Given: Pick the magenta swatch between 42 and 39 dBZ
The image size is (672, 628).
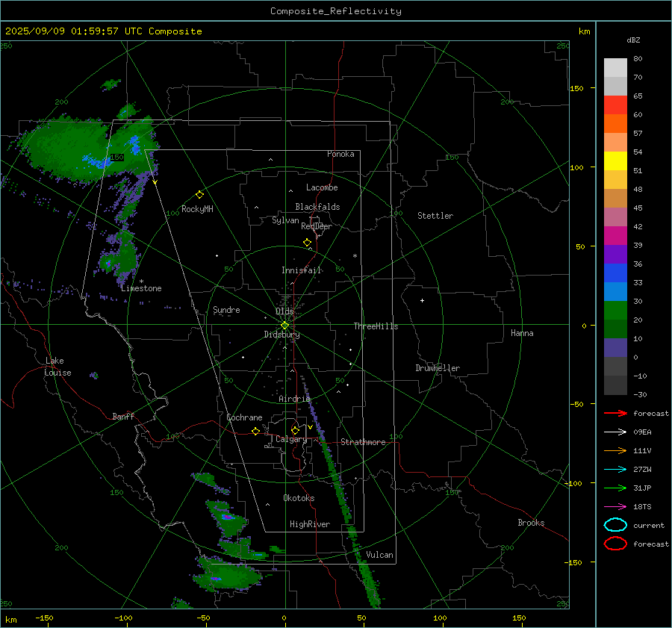Looking at the screenshot, I should [x=615, y=236].
